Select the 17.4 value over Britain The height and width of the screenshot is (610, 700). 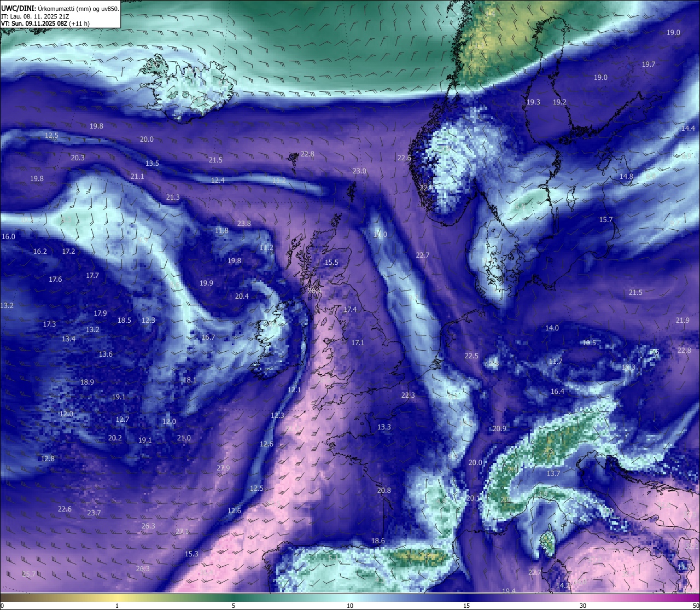click(x=350, y=310)
